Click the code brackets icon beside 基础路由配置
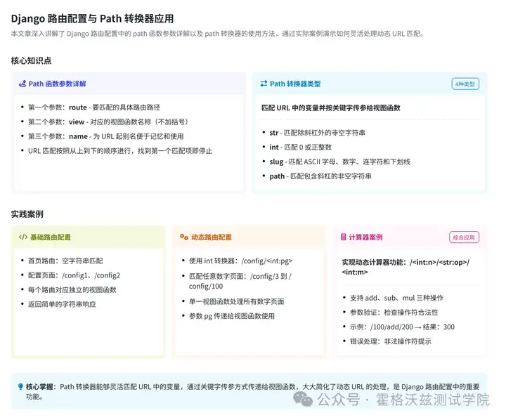Viewport: 506px width, 420px height. point(23,237)
